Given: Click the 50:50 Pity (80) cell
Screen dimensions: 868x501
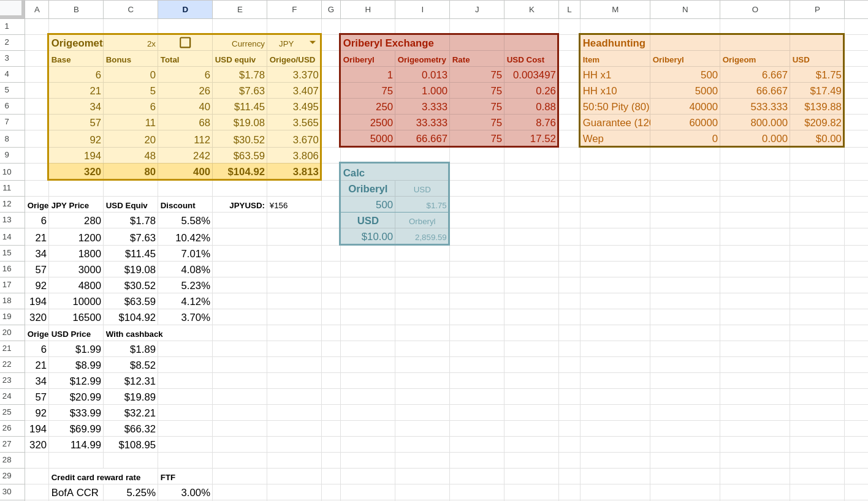Looking at the screenshot, I should [x=615, y=107].
